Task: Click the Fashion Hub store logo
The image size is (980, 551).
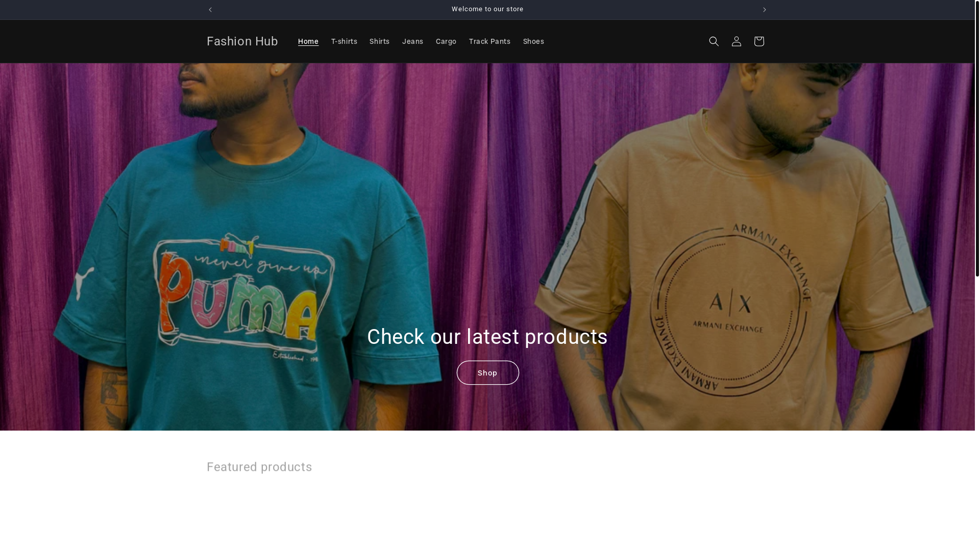Action: (x=242, y=41)
